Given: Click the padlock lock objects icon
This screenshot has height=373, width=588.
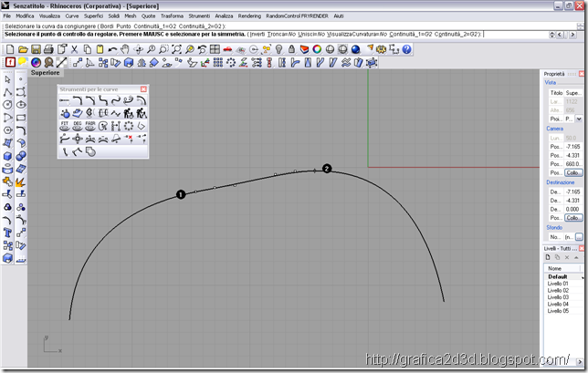Looking at the screenshot, I should click(292, 49).
